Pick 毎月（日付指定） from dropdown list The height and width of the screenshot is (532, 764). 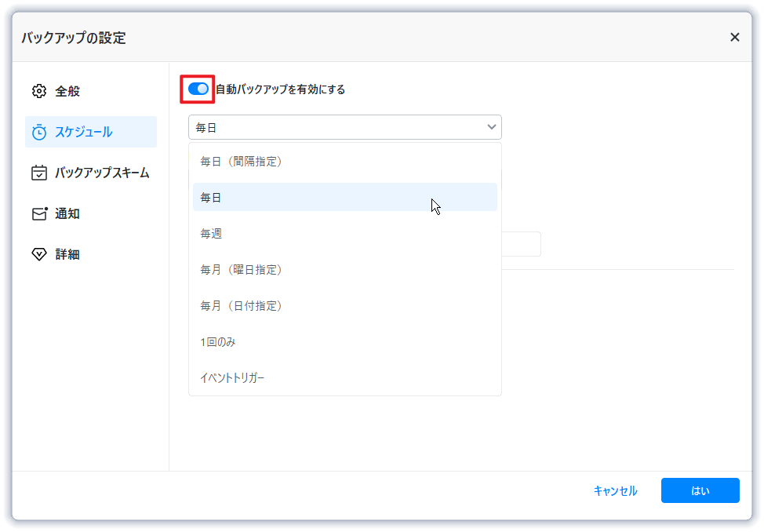[241, 306]
